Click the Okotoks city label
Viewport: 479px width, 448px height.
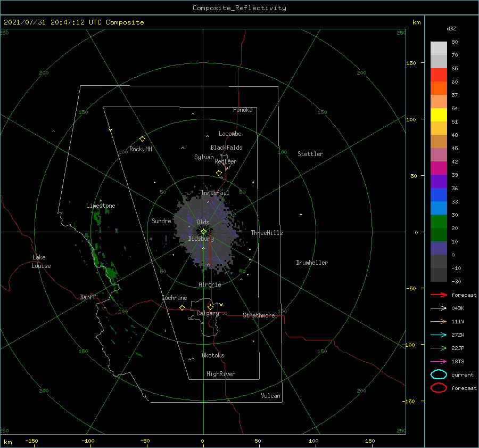tap(213, 355)
